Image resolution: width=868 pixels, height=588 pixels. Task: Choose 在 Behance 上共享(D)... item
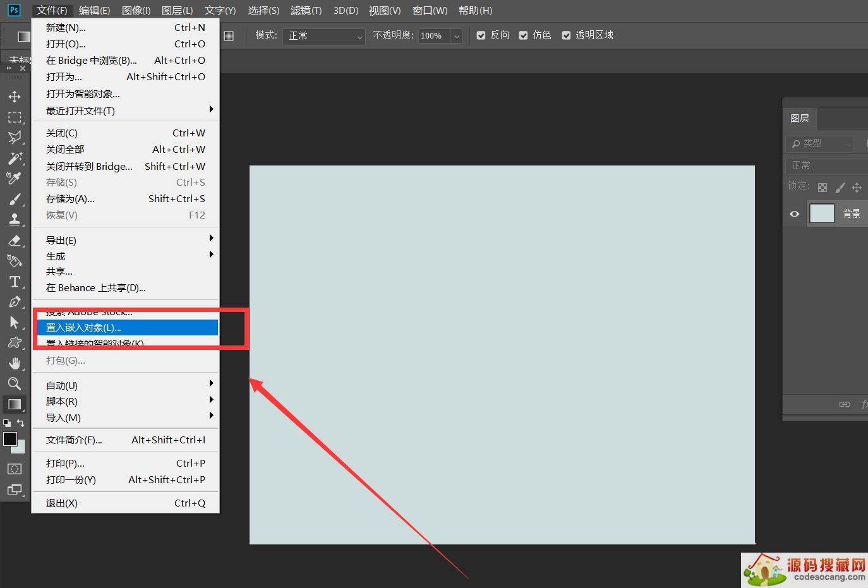click(125, 287)
